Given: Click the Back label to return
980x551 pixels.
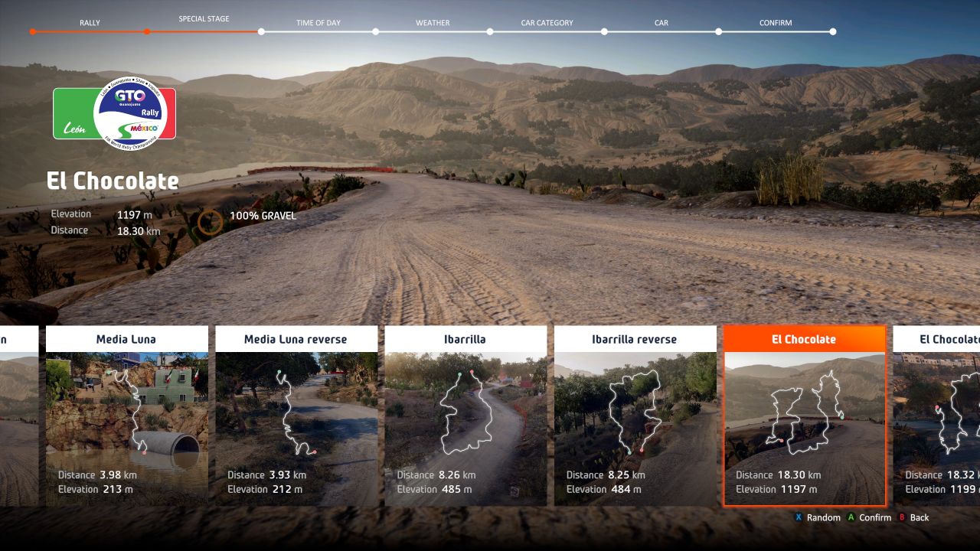Looking at the screenshot, I should coord(919,518).
